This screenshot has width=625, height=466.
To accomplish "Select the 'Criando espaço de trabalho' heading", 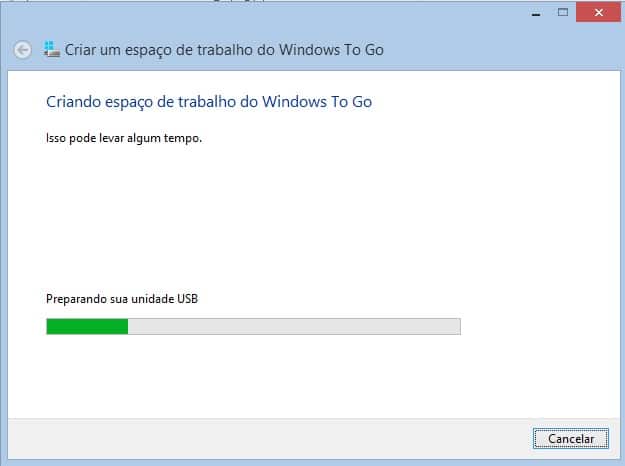I will coord(209,102).
